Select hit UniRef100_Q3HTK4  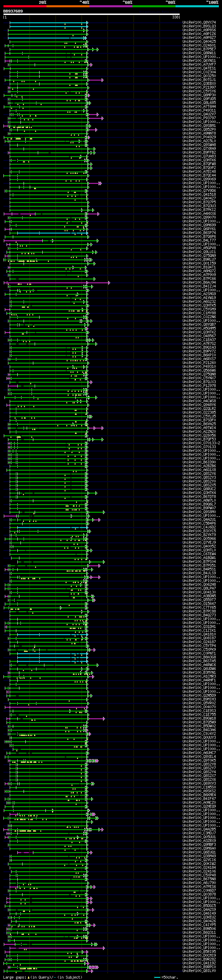click(199, 493)
